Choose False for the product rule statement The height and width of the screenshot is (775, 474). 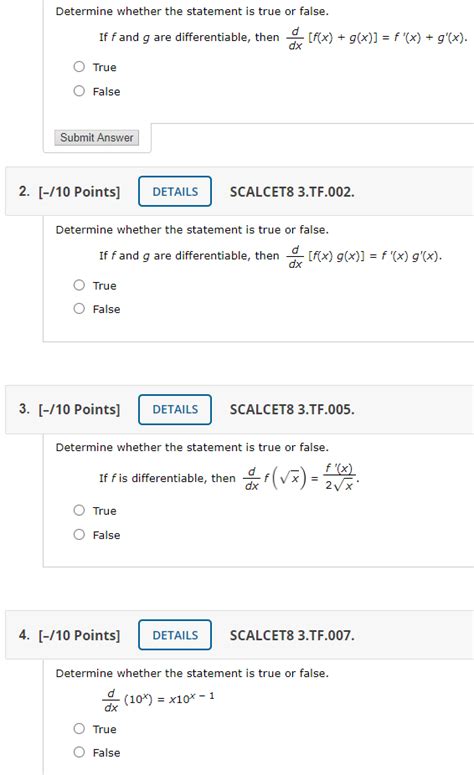(79, 309)
